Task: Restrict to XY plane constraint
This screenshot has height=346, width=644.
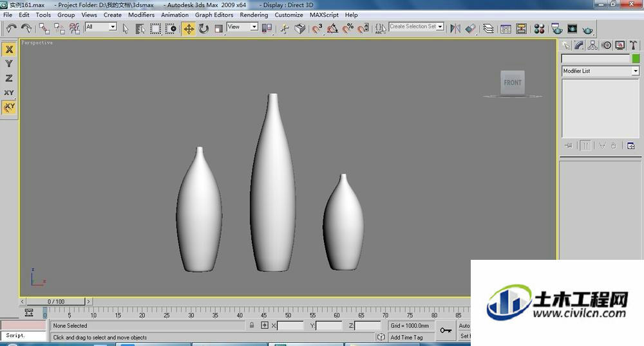Action: [9, 93]
